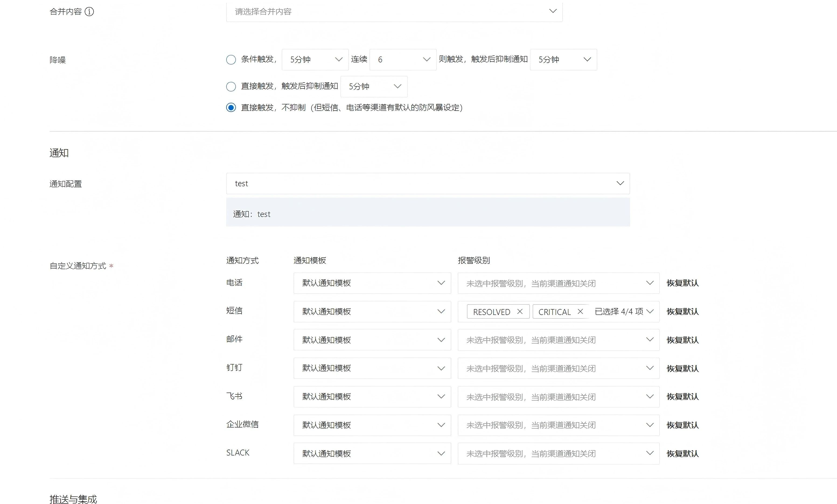Click 恢复默认 for the 企业微信 row

pos(683,425)
